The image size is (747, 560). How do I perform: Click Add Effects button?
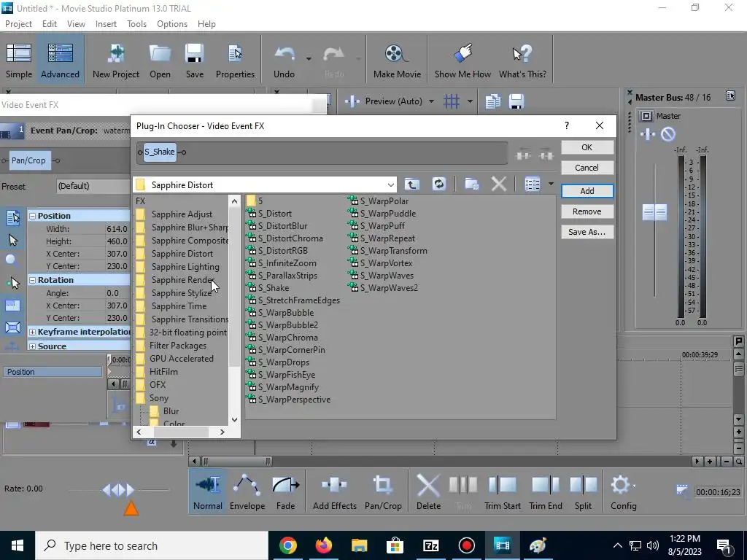click(334, 491)
